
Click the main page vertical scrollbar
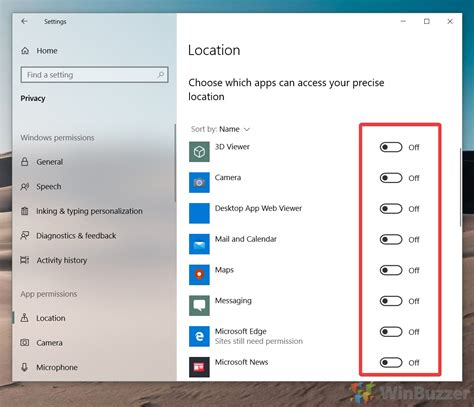[x=461, y=187]
